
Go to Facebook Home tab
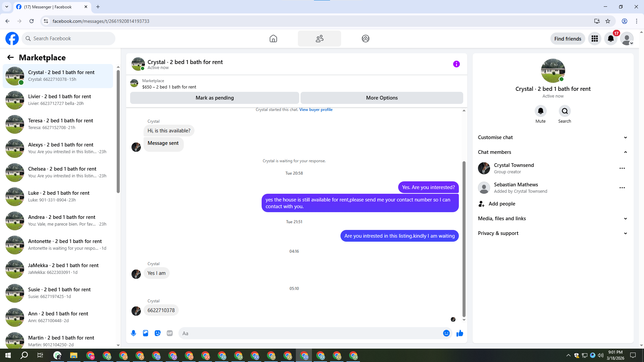273,39
